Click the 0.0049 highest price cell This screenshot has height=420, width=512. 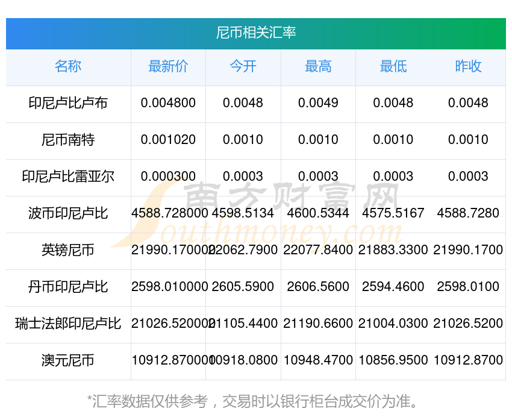point(318,103)
